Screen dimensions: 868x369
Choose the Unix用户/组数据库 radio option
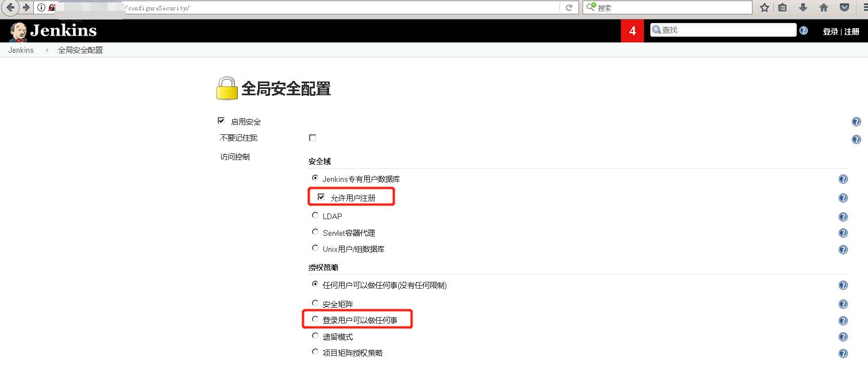pos(315,248)
